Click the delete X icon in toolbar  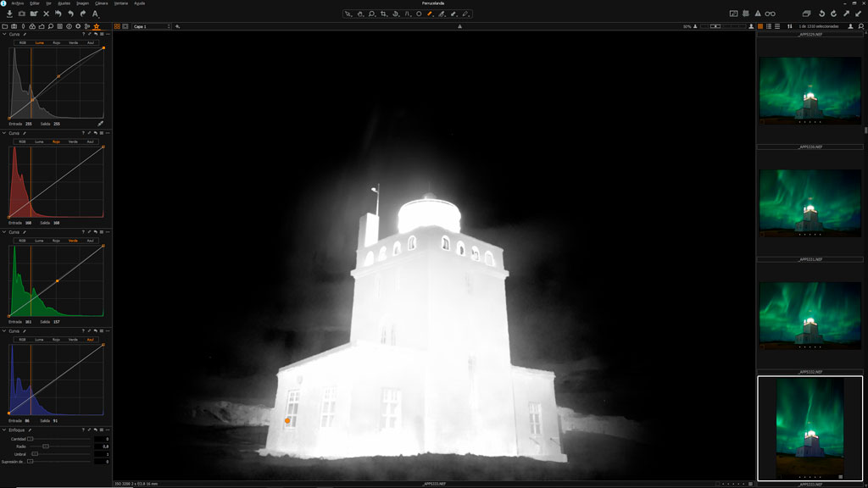pos(46,14)
